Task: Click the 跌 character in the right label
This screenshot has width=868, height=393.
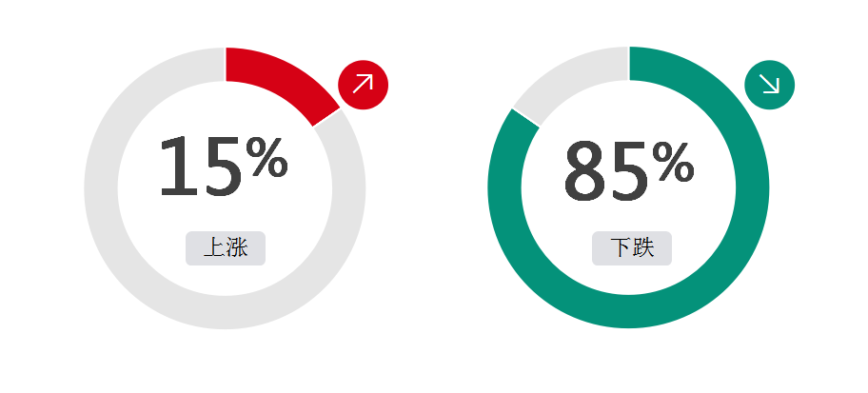Action: [x=643, y=247]
